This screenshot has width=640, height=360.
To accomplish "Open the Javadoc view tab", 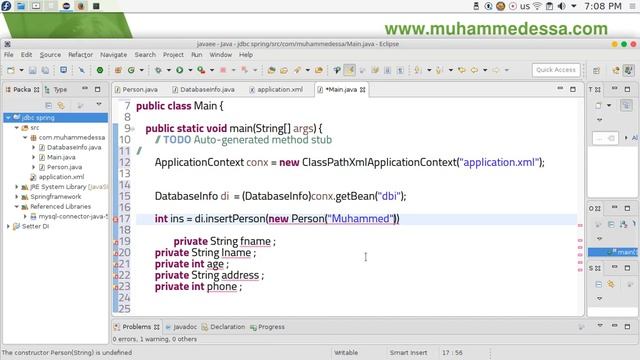I will click(x=181, y=327).
